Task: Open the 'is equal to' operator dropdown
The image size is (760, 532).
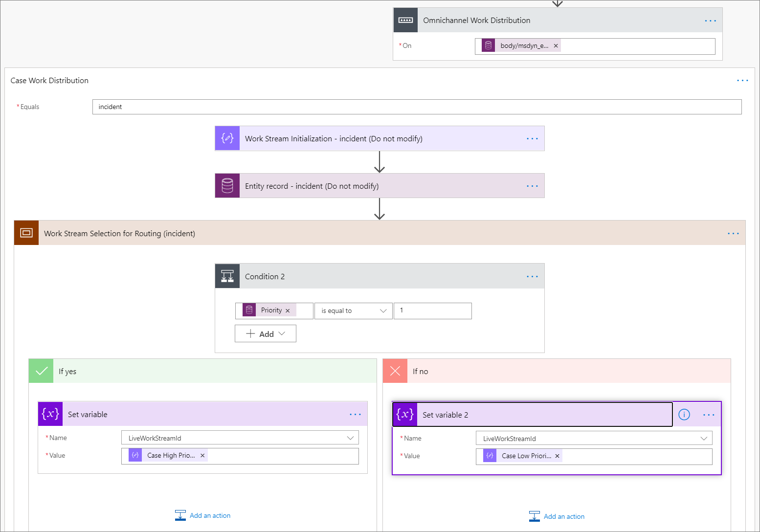Action: 354,310
